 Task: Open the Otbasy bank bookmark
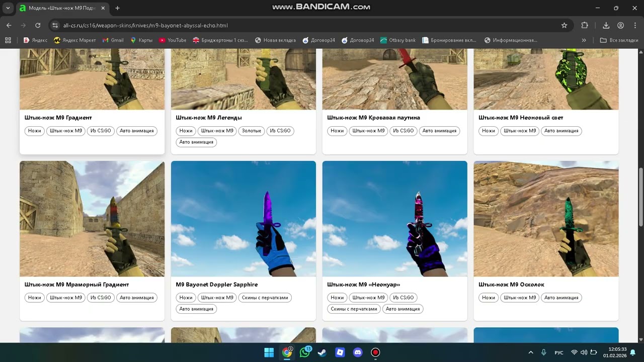point(398,40)
